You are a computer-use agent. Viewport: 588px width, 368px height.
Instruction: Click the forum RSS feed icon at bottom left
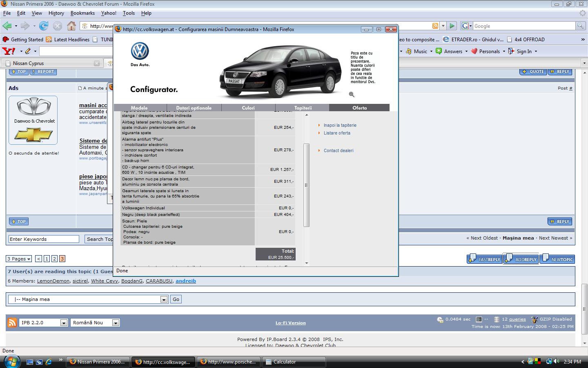tap(12, 323)
